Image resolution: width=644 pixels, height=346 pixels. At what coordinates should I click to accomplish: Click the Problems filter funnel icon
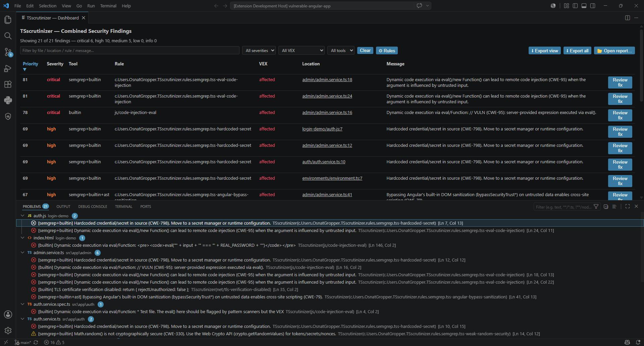point(596,207)
